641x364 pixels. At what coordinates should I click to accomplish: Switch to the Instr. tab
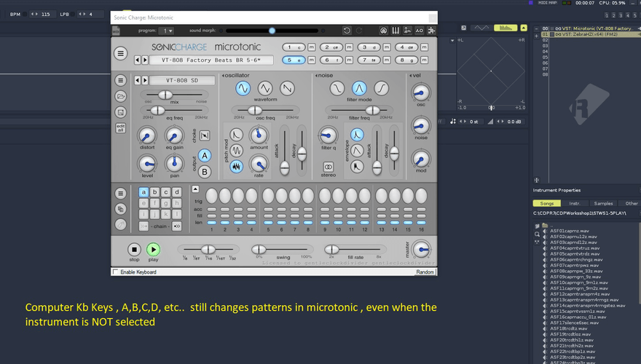[x=575, y=203]
